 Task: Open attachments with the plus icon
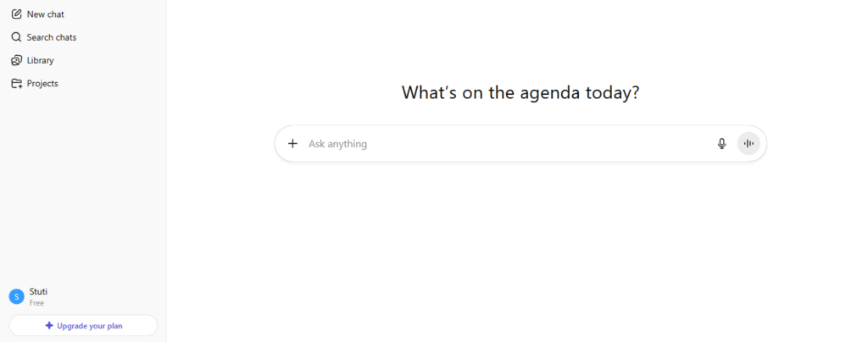tap(292, 144)
